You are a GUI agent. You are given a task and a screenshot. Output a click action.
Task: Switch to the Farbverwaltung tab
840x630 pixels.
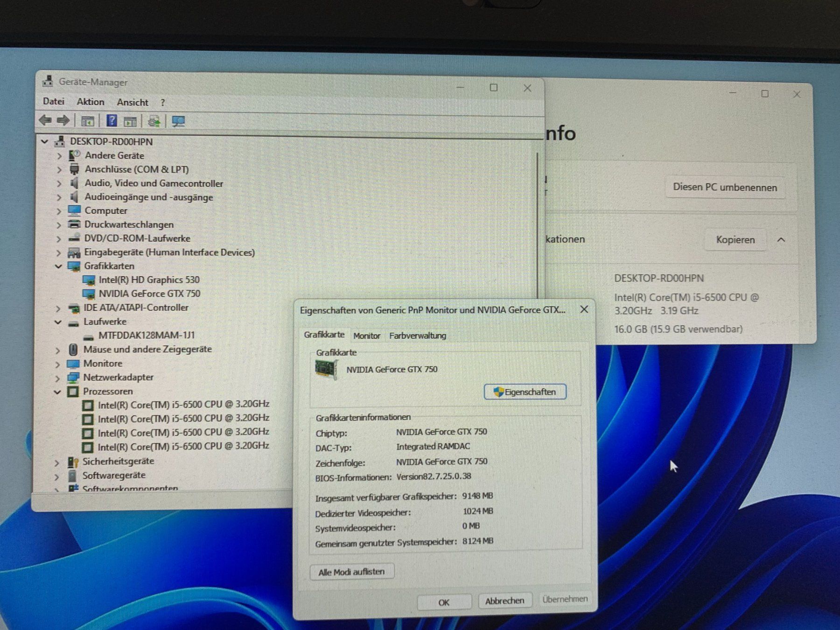pos(418,336)
